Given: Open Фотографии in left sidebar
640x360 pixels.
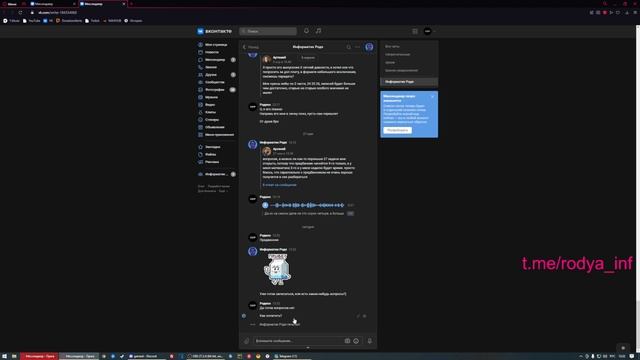Looking at the screenshot, I should pyautogui.click(x=216, y=89).
